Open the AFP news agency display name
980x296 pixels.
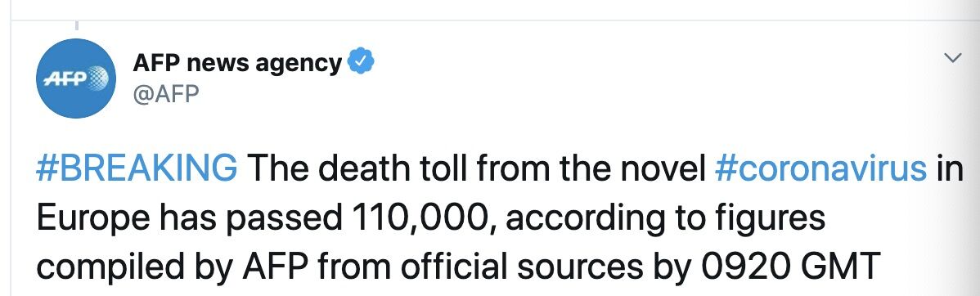tap(237, 62)
